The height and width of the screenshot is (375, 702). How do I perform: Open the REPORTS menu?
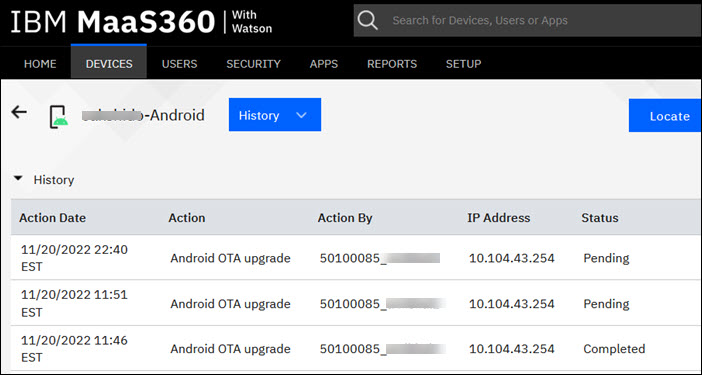[392, 64]
